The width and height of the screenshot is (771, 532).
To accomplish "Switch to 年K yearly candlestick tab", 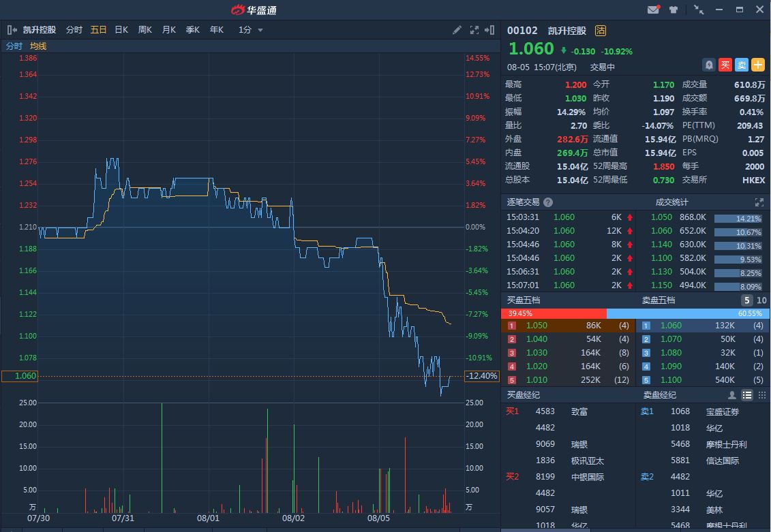I will pyautogui.click(x=216, y=30).
